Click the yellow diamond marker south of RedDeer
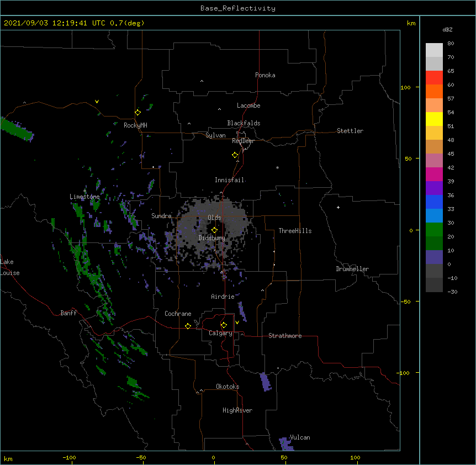The width and height of the screenshot is (476, 465). (235, 155)
